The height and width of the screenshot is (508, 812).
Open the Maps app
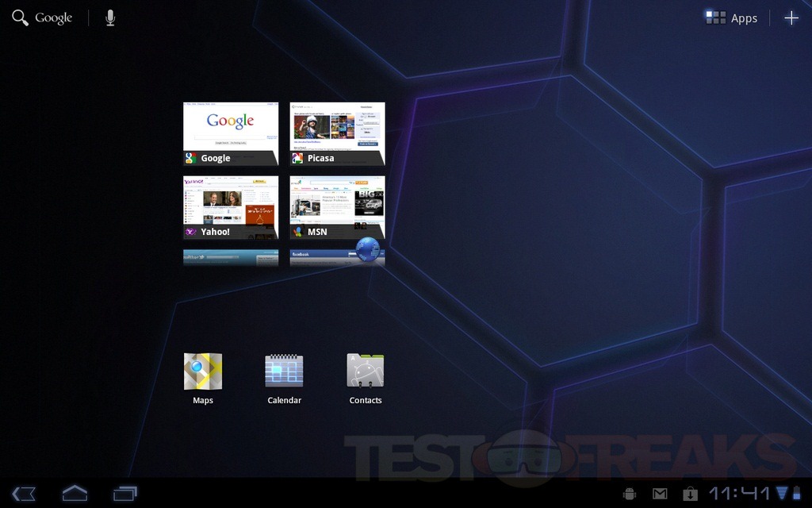[x=203, y=371]
